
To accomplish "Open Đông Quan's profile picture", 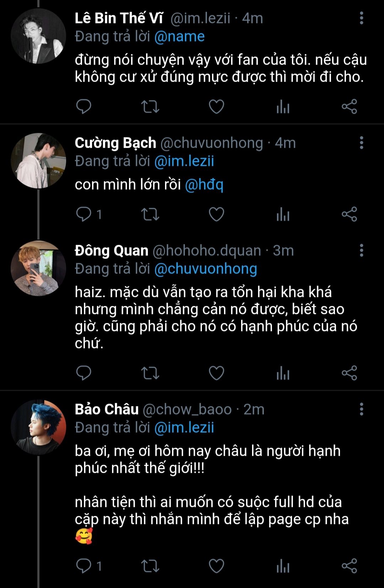I will [x=38, y=268].
